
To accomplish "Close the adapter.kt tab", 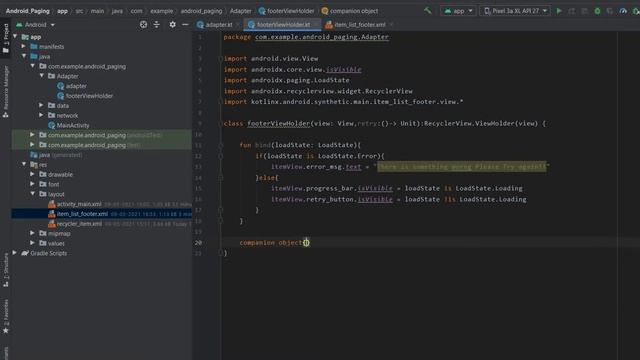I will tap(238, 24).
